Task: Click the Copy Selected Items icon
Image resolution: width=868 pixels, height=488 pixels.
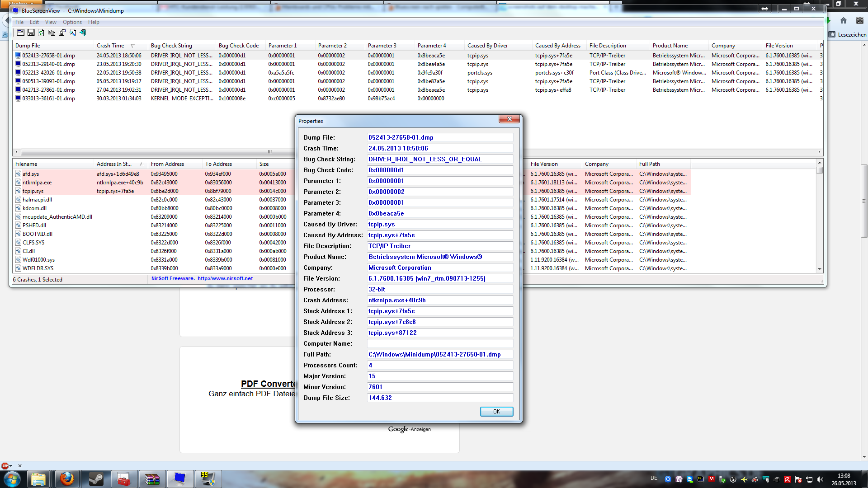Action: coord(52,33)
